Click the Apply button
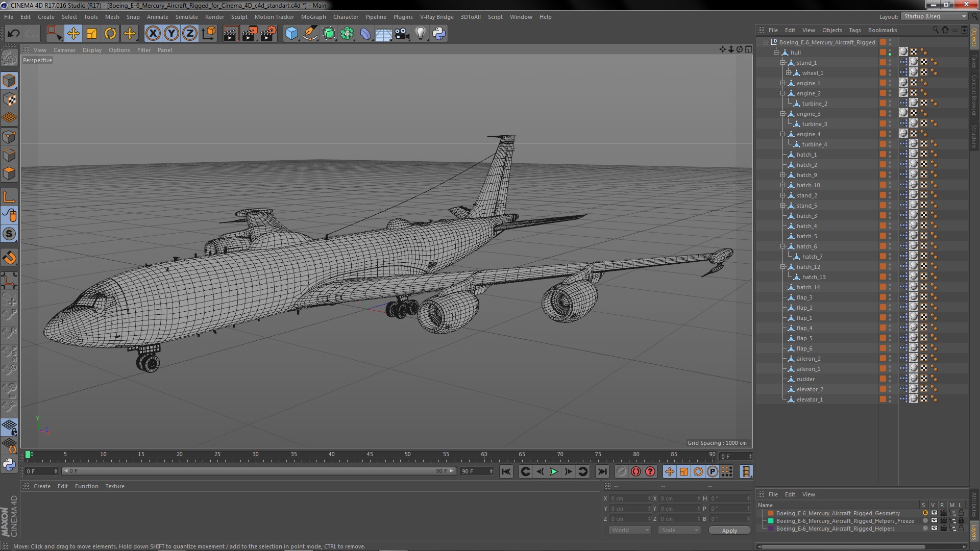 [x=729, y=531]
